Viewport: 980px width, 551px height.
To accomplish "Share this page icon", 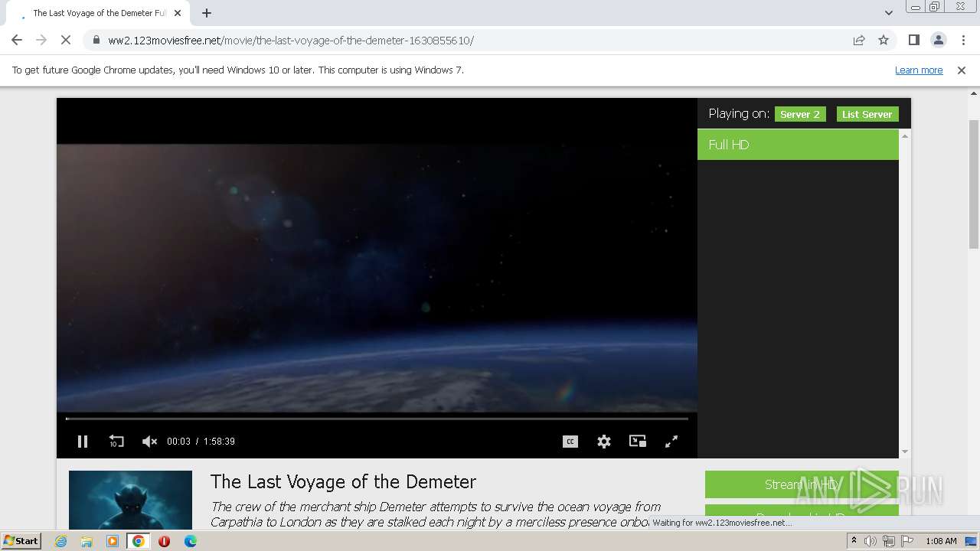I will click(x=859, y=41).
